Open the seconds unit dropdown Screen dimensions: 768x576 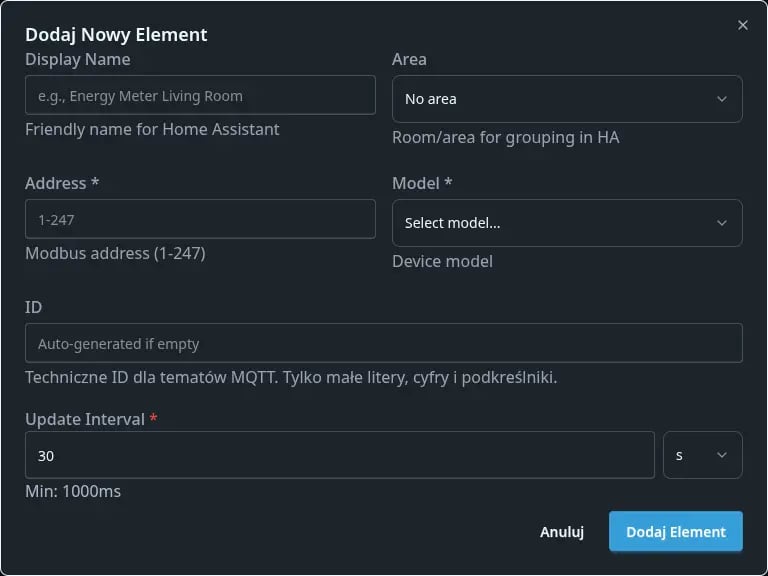click(702, 455)
